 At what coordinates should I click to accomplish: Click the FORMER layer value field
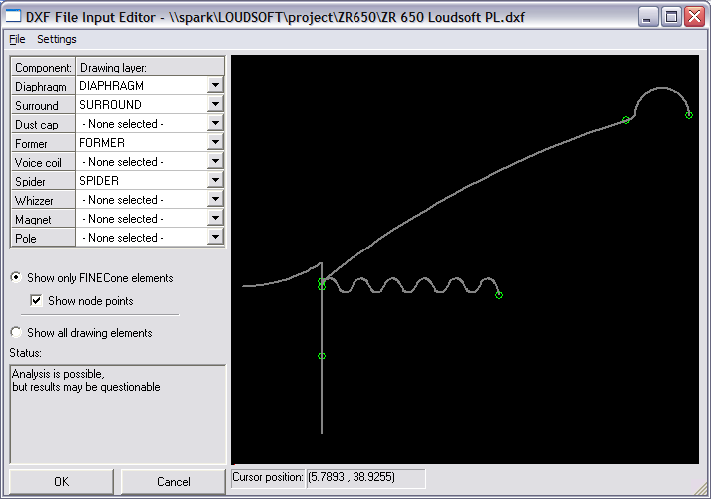click(x=141, y=142)
